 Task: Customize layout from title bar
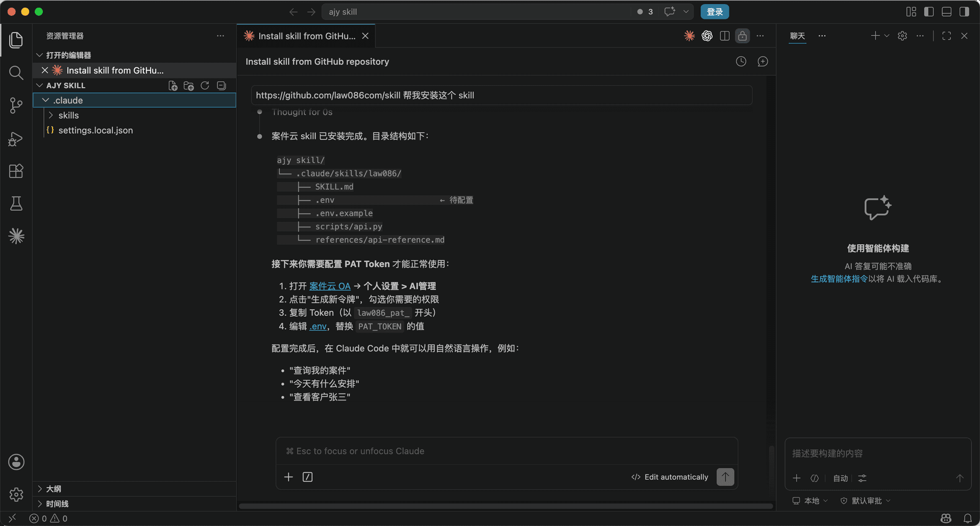[x=911, y=12]
